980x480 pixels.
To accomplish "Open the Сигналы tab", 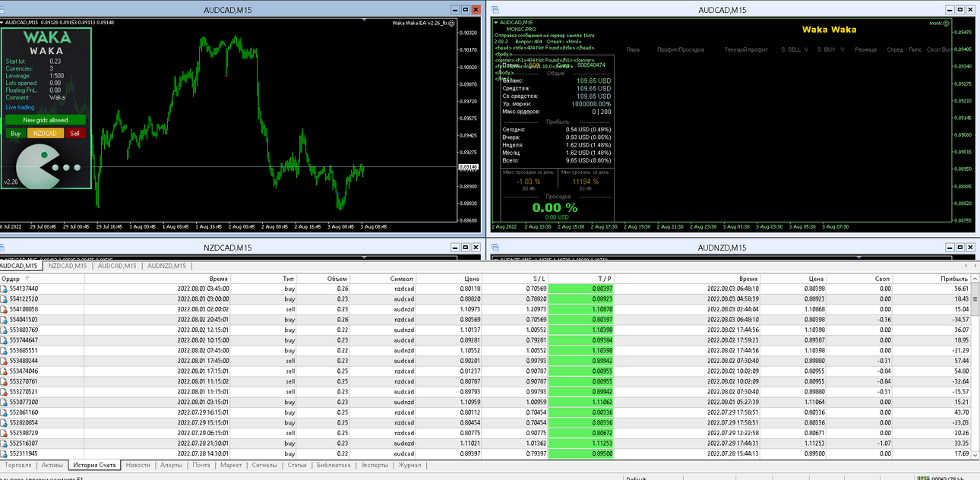I will [265, 465].
